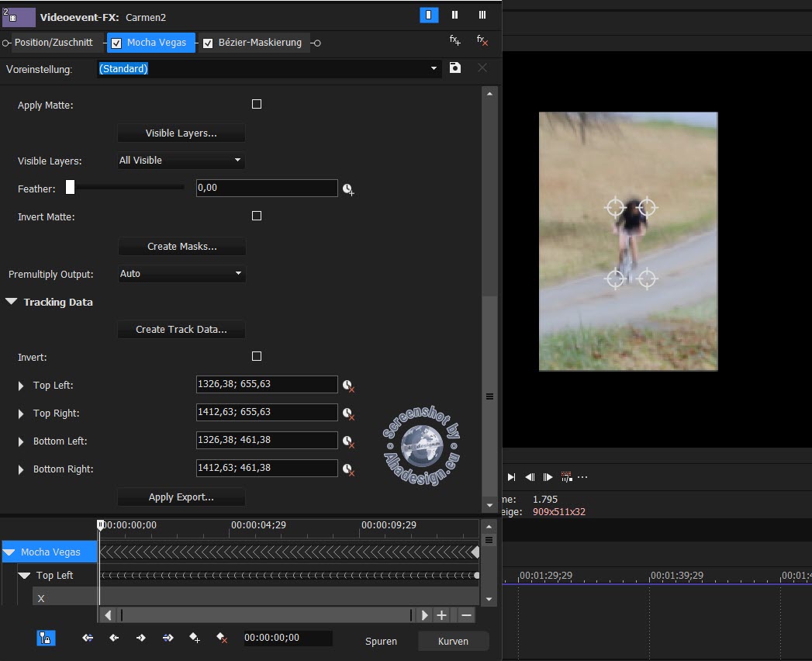Click the Top Left coordinates field
The image size is (812, 661).
(267, 384)
